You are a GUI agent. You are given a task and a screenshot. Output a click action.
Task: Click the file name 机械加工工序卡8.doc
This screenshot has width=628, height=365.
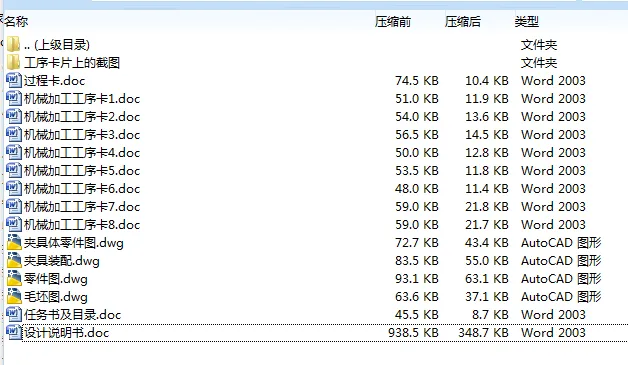[x=82, y=225]
